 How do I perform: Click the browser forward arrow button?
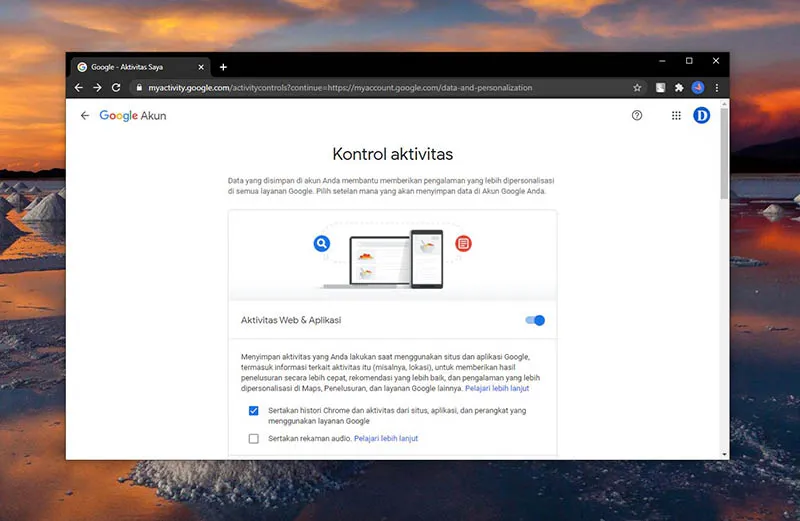click(x=97, y=88)
